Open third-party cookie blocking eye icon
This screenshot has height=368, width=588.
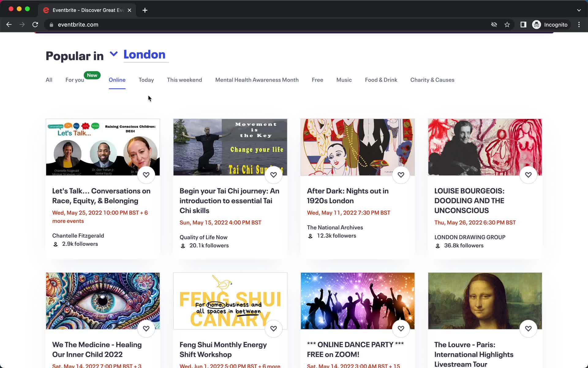(494, 25)
